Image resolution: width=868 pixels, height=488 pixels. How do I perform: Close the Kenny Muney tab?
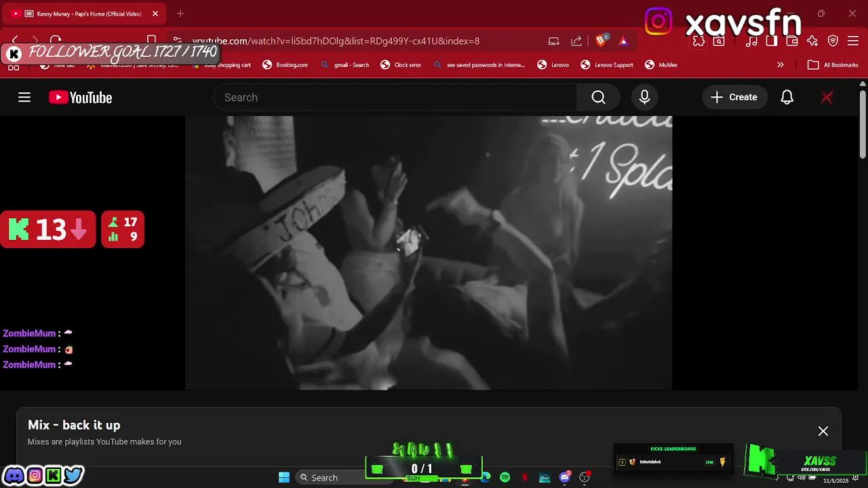tap(155, 14)
